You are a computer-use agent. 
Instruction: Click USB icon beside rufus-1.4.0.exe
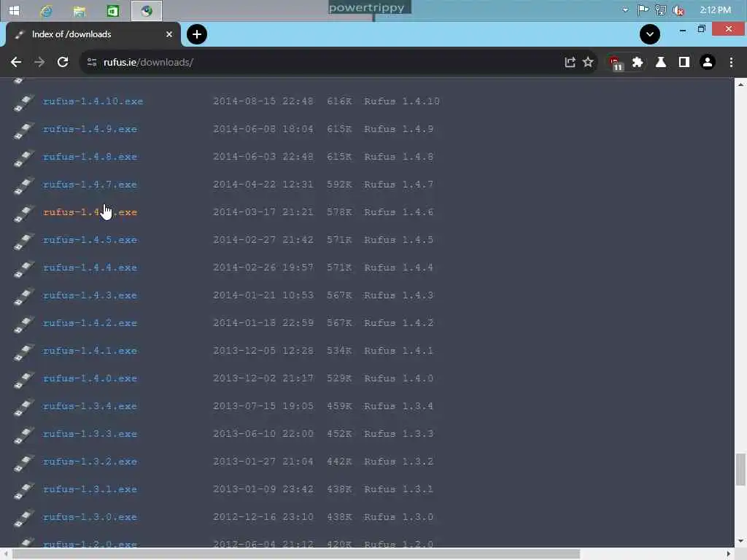tap(23, 379)
